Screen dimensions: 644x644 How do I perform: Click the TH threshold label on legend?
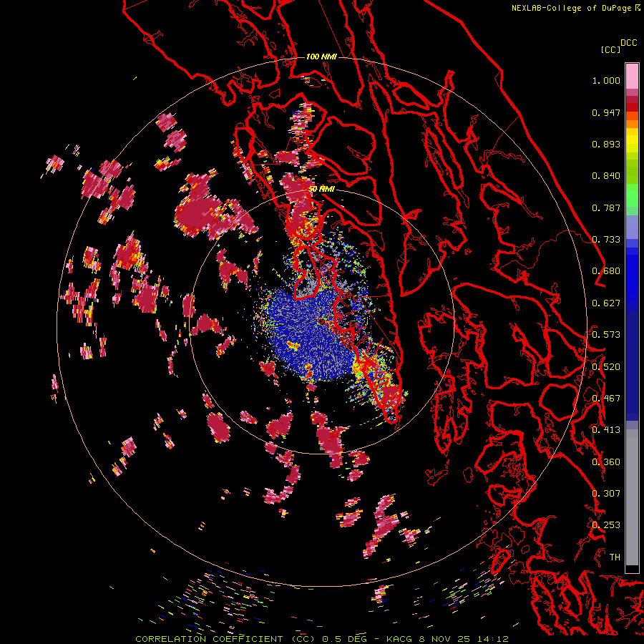click(615, 557)
